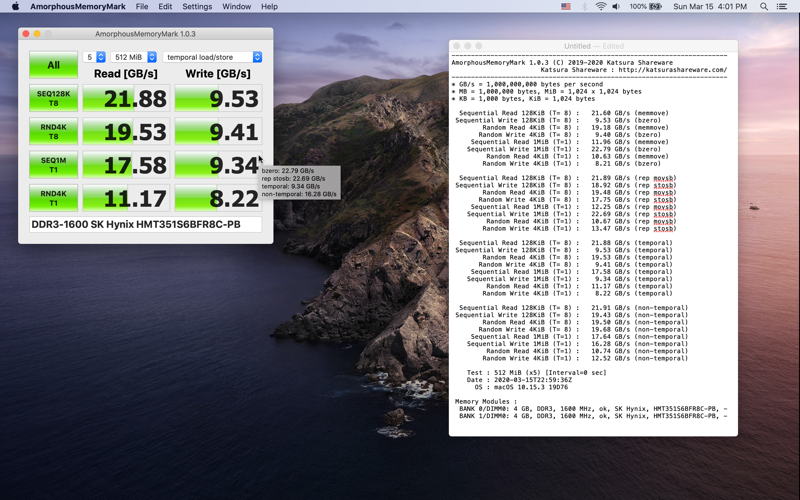
Task: Open the Apple menu
Action: click(x=14, y=7)
